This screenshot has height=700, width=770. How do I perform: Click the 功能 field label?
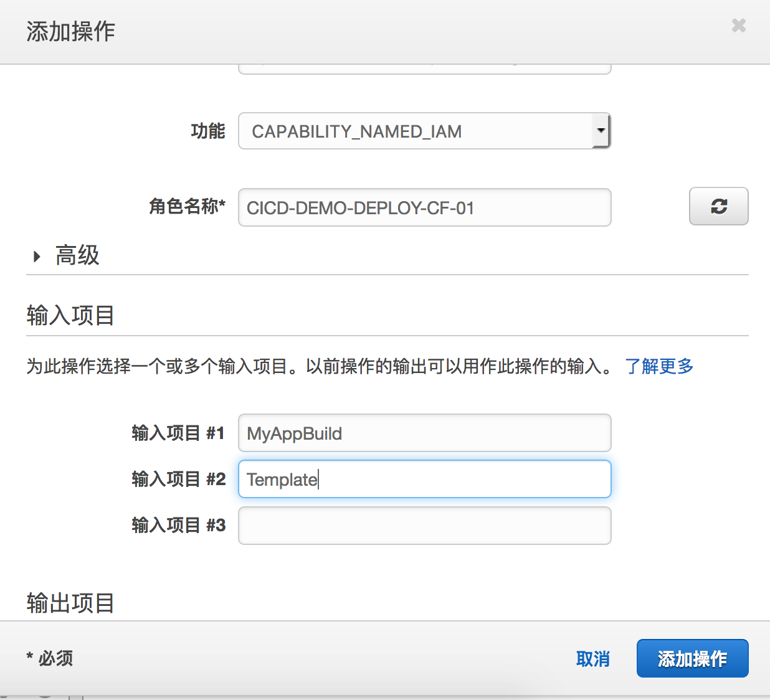tap(207, 131)
